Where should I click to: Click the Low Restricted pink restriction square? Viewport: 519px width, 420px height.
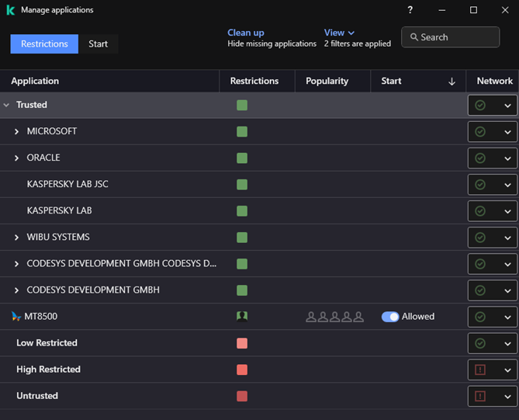(x=242, y=343)
